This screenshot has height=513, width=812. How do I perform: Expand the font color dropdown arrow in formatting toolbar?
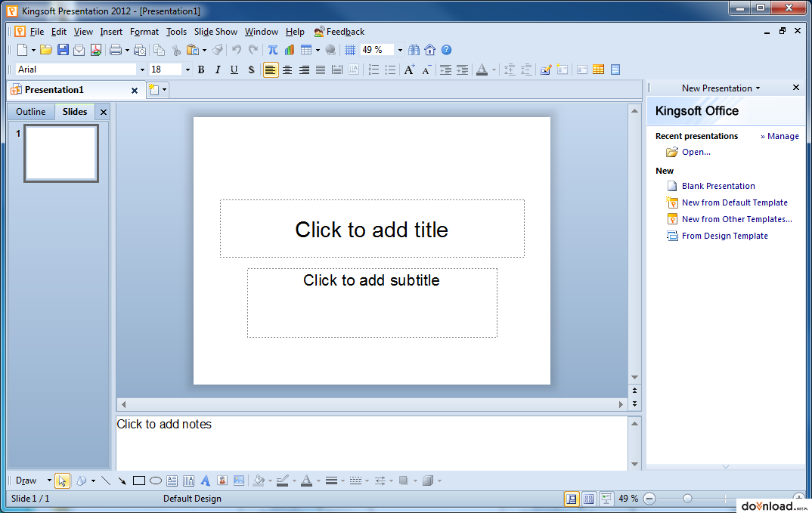tap(494, 70)
